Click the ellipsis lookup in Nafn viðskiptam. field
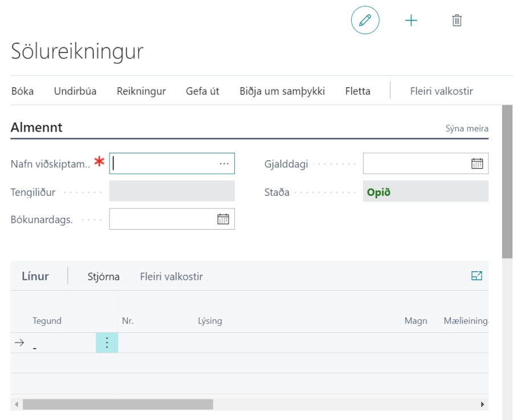 [x=224, y=164]
